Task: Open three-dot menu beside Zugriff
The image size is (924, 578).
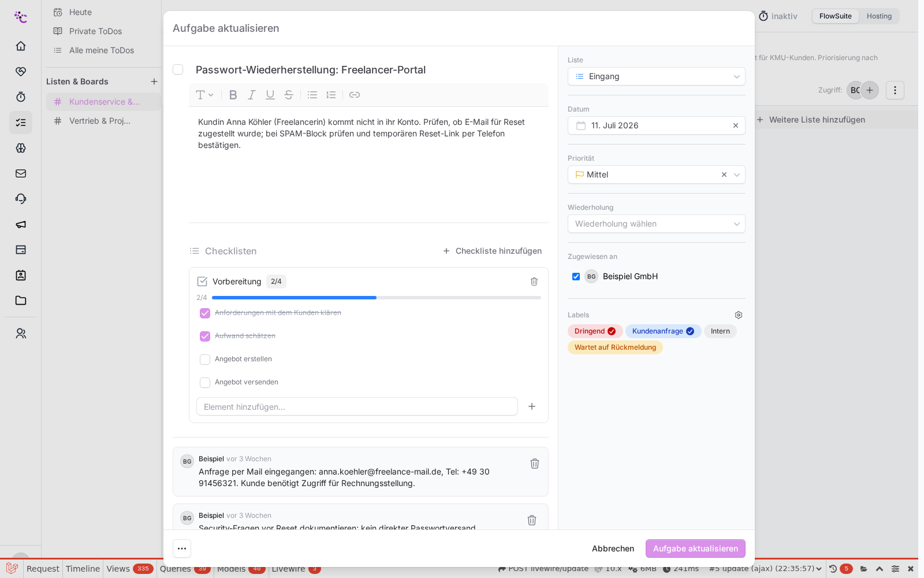Action: tap(895, 90)
